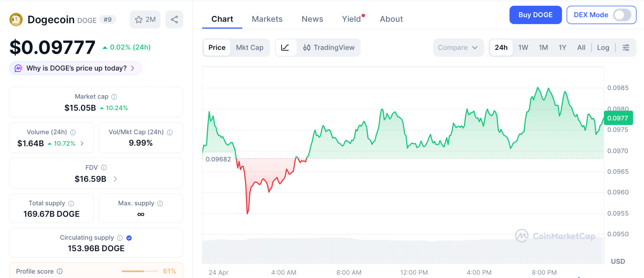Screen dimensions: 644x278
Task: Select the line chart icon
Action: point(285,47)
